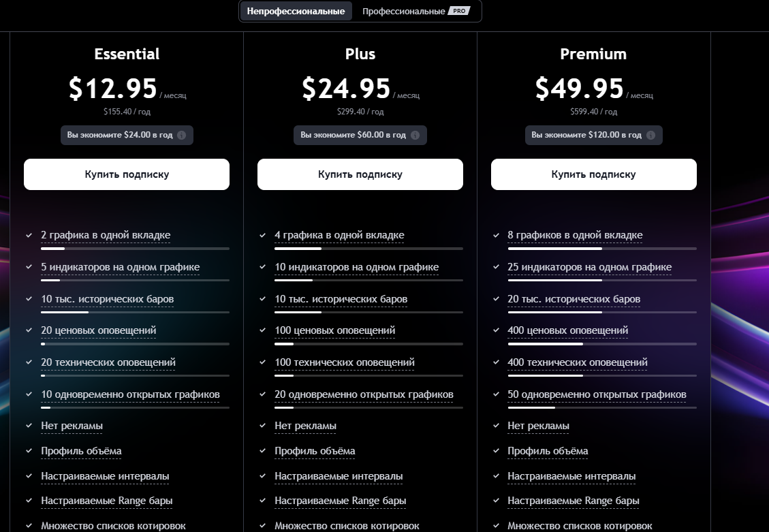The image size is (769, 532).
Task: Click checkmark icon beside '25 индикаторов на одном графике'
Action: pos(496,267)
